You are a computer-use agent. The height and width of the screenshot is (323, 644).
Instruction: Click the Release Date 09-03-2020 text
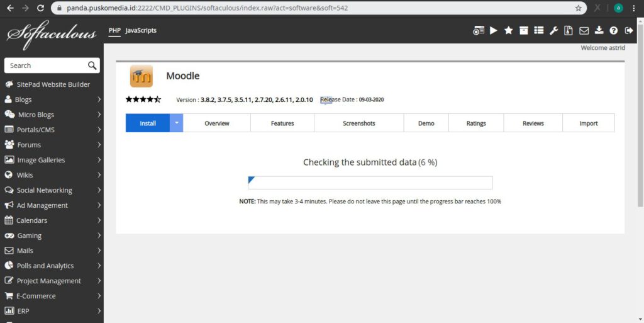352,99
